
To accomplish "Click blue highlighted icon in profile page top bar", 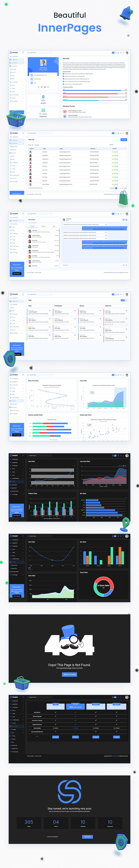I will [x=113, y=53].
